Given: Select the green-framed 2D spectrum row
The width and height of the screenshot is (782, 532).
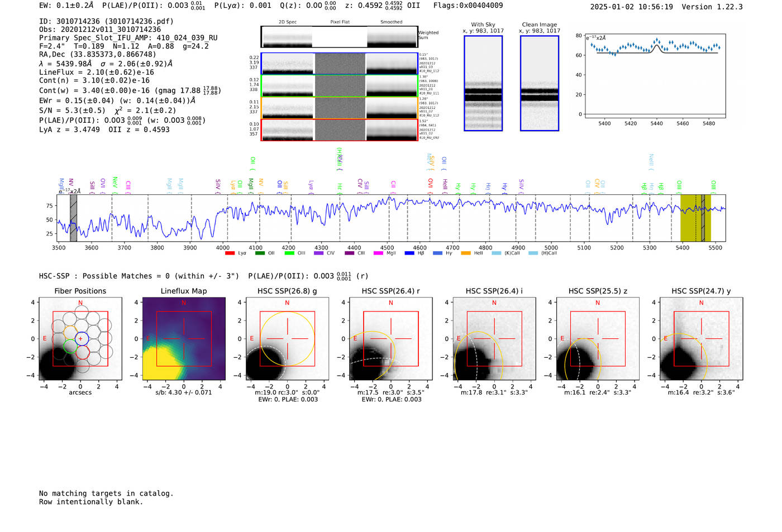Looking at the screenshot, I should coord(339,86).
